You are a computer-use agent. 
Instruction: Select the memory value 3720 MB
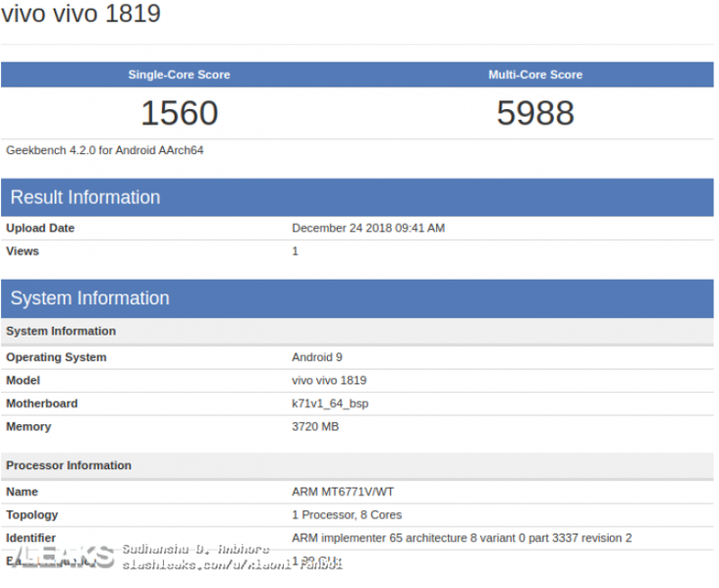pos(315,427)
